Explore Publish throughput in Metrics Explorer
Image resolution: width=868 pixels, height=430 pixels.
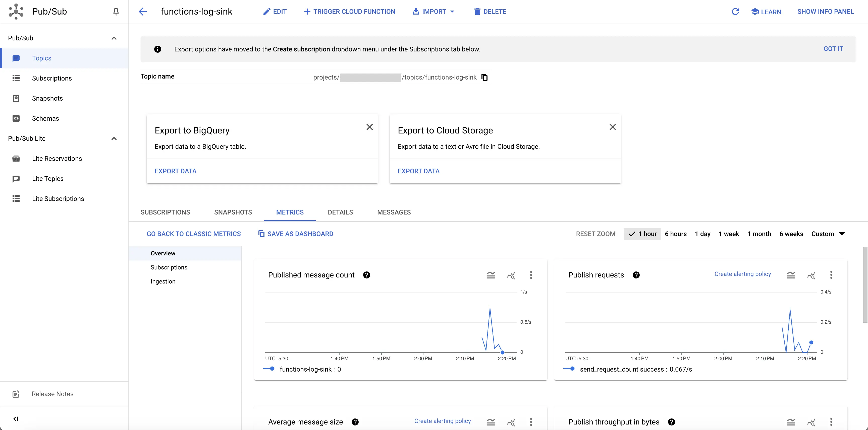pos(811,422)
